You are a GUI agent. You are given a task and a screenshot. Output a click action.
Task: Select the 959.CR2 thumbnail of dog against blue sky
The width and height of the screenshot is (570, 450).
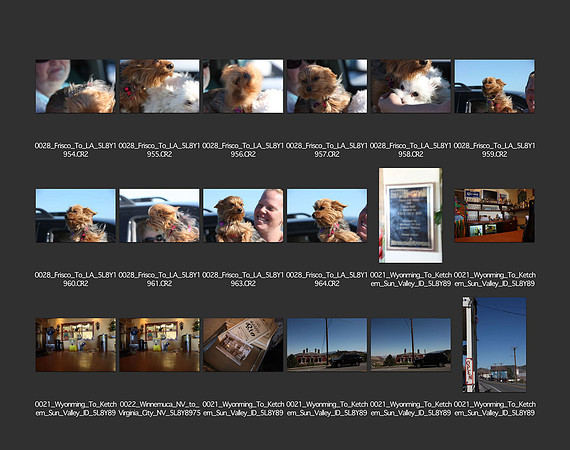(x=494, y=86)
